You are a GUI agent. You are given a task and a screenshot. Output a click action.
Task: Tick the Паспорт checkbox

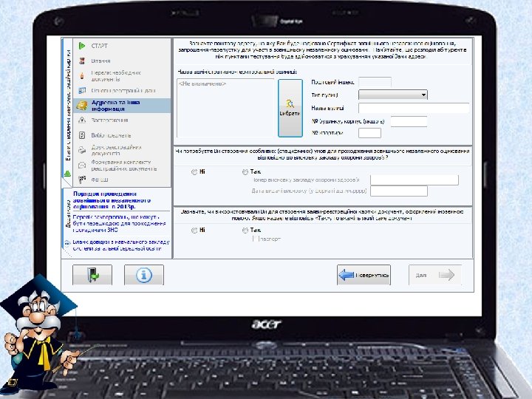coord(255,239)
